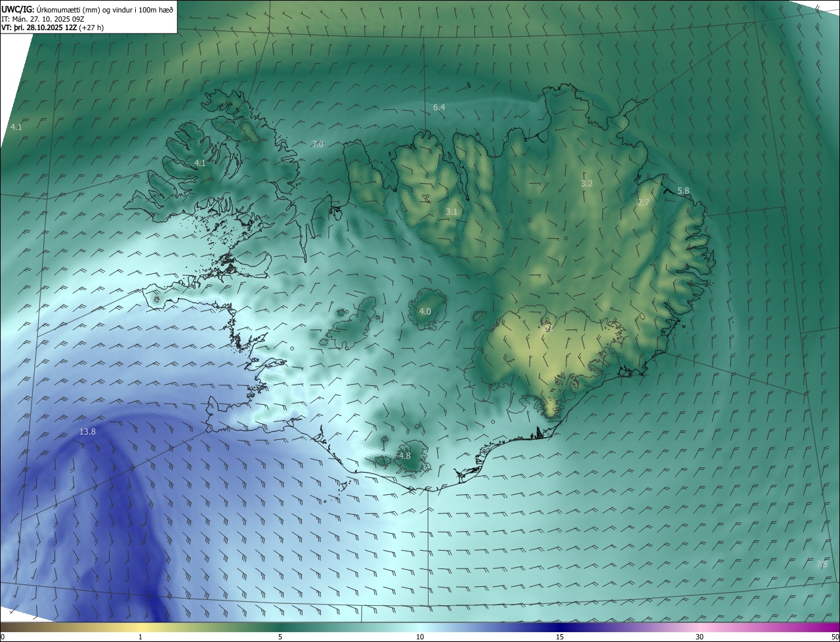Click the 1 tick on the color scale
This screenshot has height=642, width=840.
tap(140, 637)
